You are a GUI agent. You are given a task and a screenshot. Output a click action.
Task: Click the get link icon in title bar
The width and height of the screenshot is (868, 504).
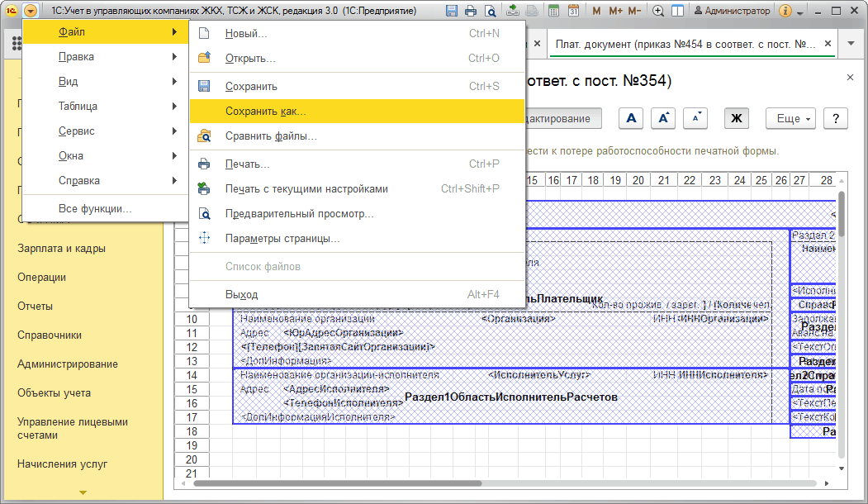pyautogui.click(x=513, y=11)
